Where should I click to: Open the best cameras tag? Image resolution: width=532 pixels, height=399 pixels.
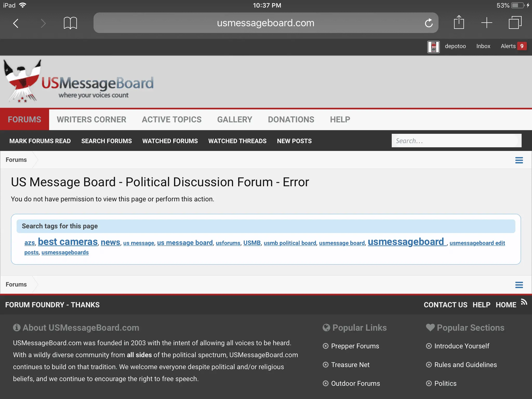click(68, 242)
